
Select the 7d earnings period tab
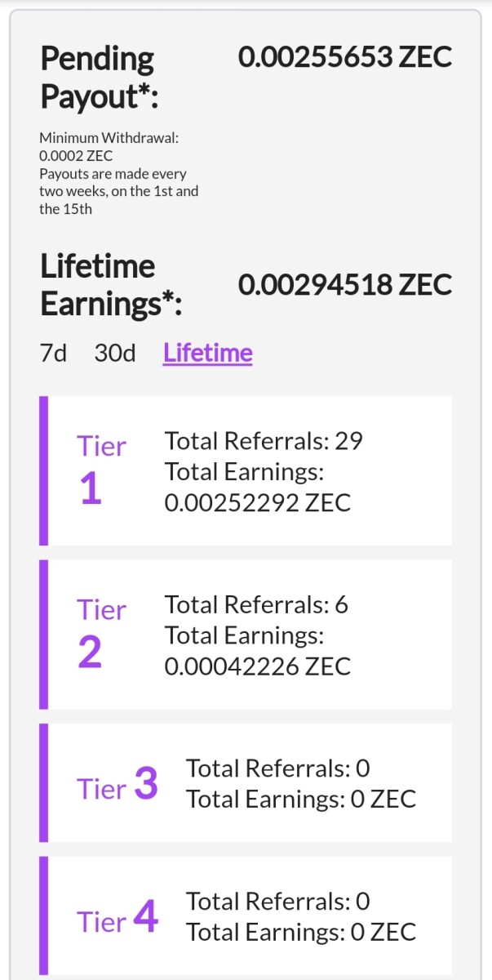coord(53,354)
